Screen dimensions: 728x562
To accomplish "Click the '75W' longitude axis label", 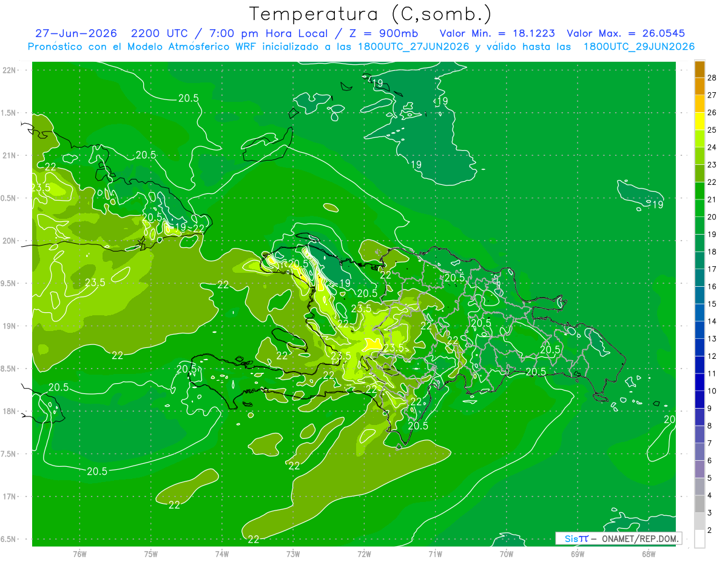I will 151,554.
